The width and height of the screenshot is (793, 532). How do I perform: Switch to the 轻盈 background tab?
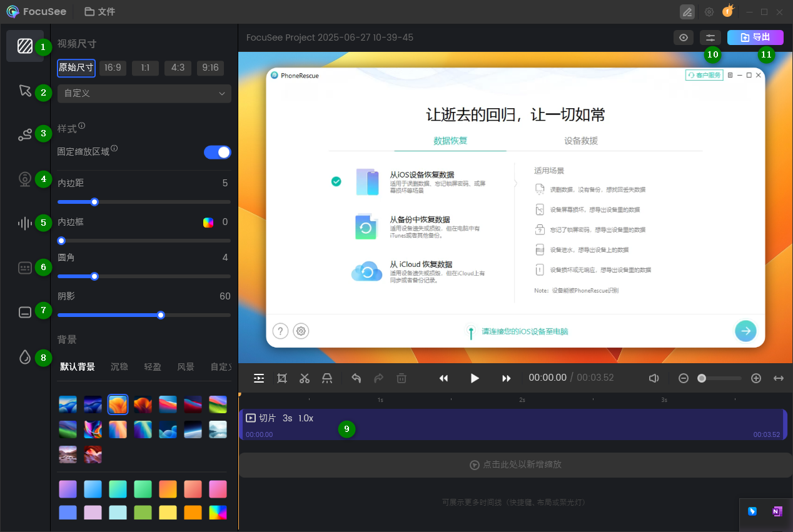(x=153, y=367)
